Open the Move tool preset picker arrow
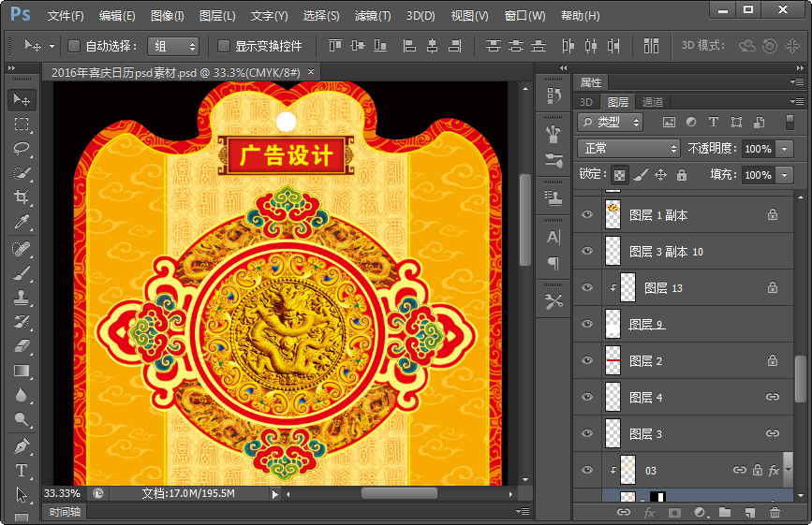This screenshot has height=525, width=812. coord(52,47)
